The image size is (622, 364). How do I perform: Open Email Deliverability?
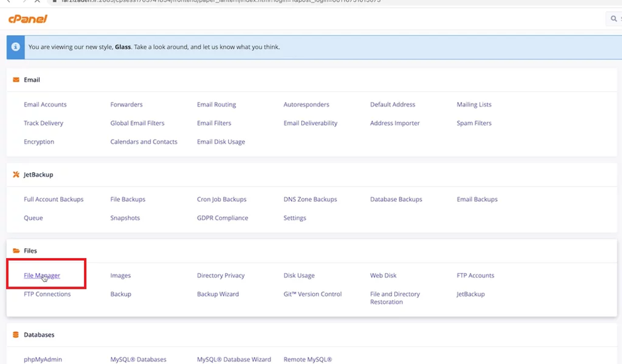click(310, 123)
